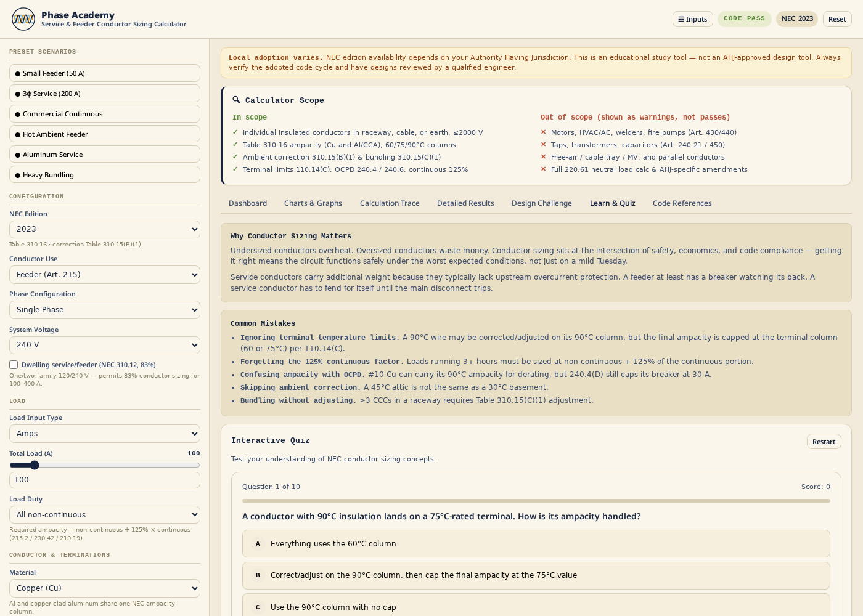Choose the Heavy Bundling preset

pyautogui.click(x=105, y=174)
